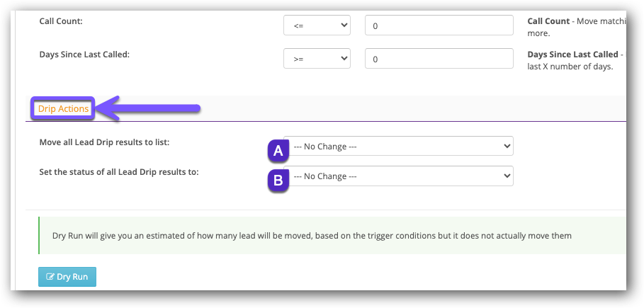
Task: Focus the Days Since Last Called value field
Action: (439, 59)
